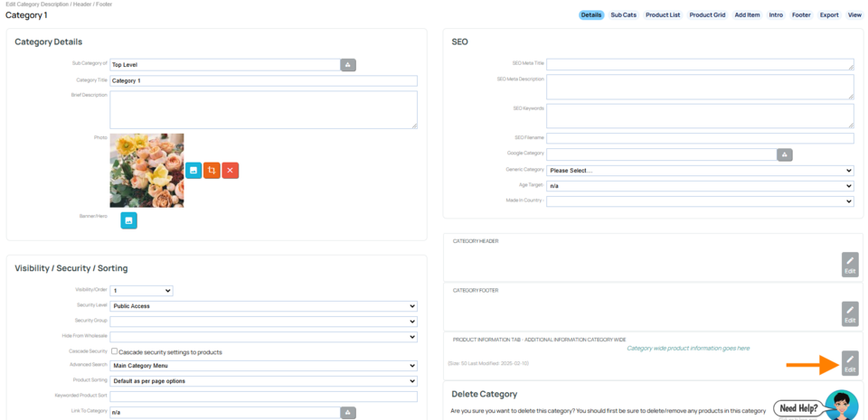Click the 'Delete Category' heading
This screenshot has width=868, height=420.
485,394
